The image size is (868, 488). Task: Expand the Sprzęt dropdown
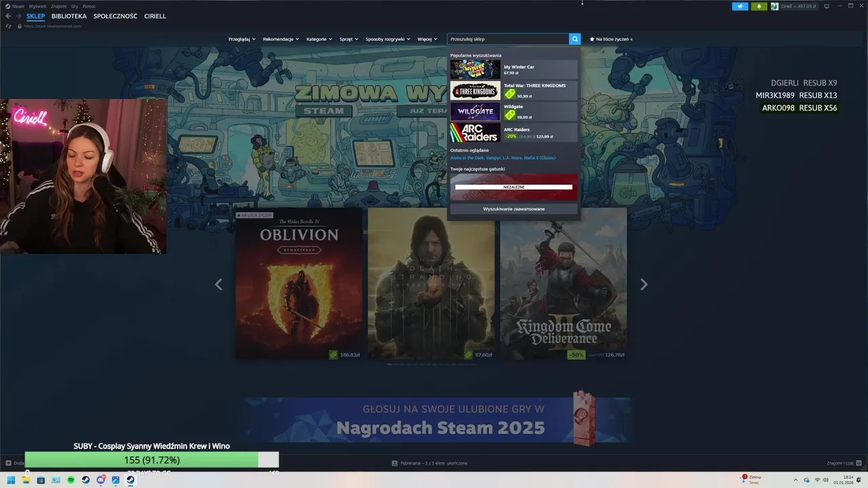coord(349,39)
